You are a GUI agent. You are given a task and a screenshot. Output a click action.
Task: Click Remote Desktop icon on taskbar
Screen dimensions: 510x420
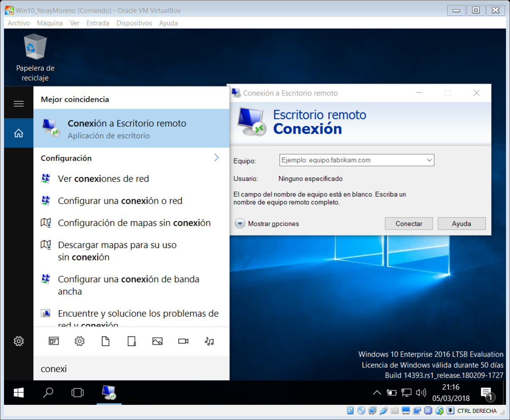point(109,393)
